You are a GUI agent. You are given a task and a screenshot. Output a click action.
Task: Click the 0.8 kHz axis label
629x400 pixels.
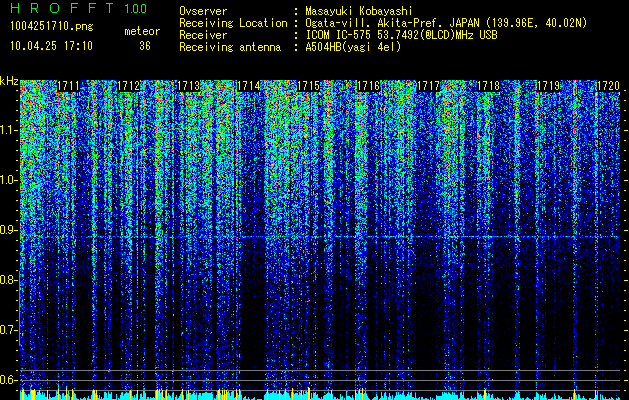click(x=7, y=280)
